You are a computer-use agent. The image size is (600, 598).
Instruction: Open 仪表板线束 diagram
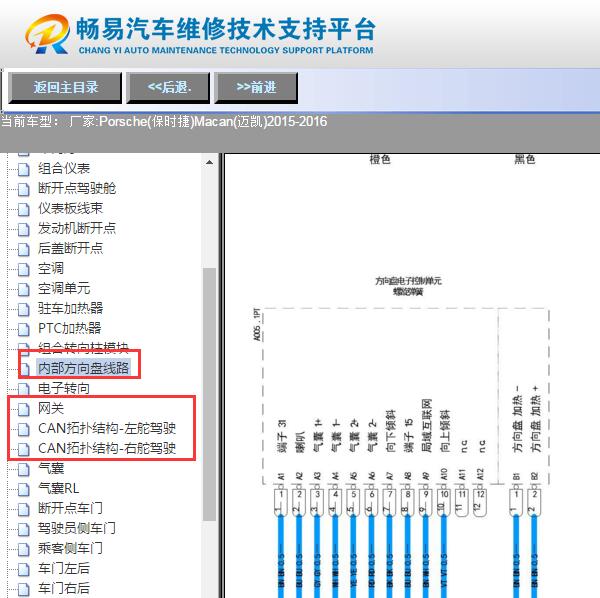click(70, 208)
